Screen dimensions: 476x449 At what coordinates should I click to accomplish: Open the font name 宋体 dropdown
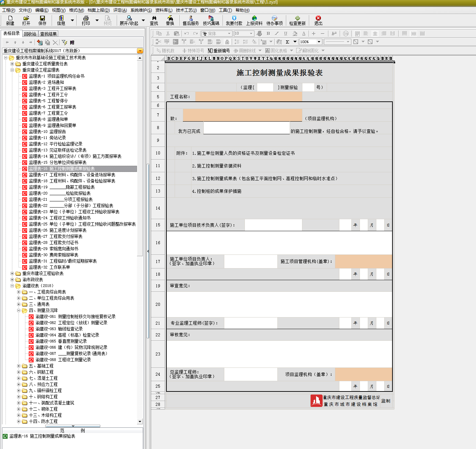(x=229, y=34)
